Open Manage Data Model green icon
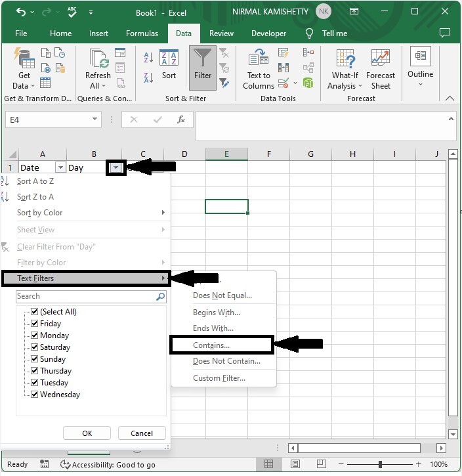Screen dimensions: 462x476 (x=308, y=83)
